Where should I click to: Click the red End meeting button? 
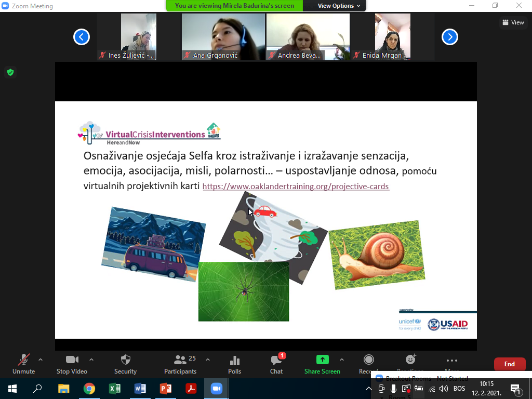click(x=509, y=364)
